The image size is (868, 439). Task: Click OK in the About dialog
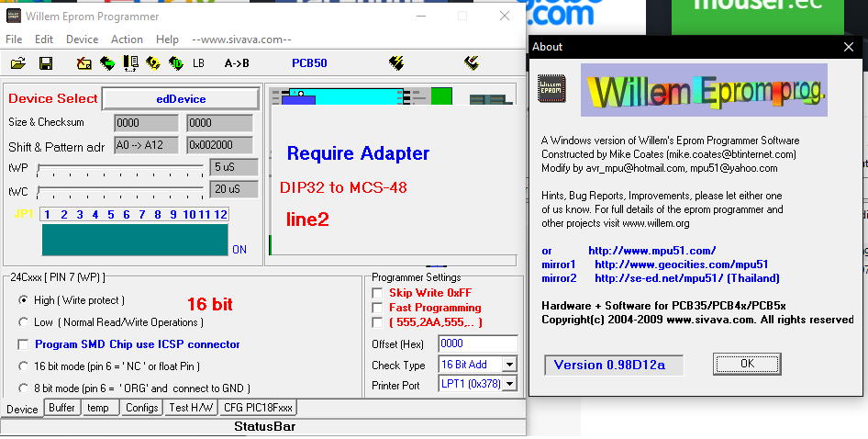click(x=747, y=364)
